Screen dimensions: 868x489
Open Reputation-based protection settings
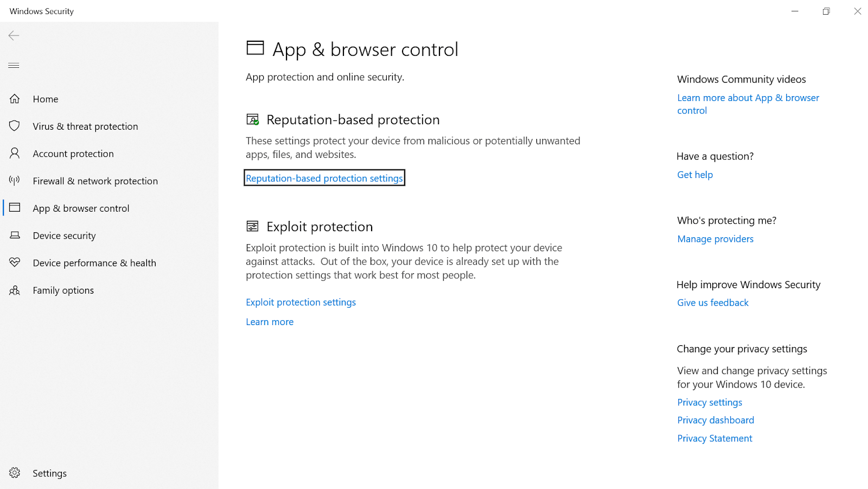[324, 177]
